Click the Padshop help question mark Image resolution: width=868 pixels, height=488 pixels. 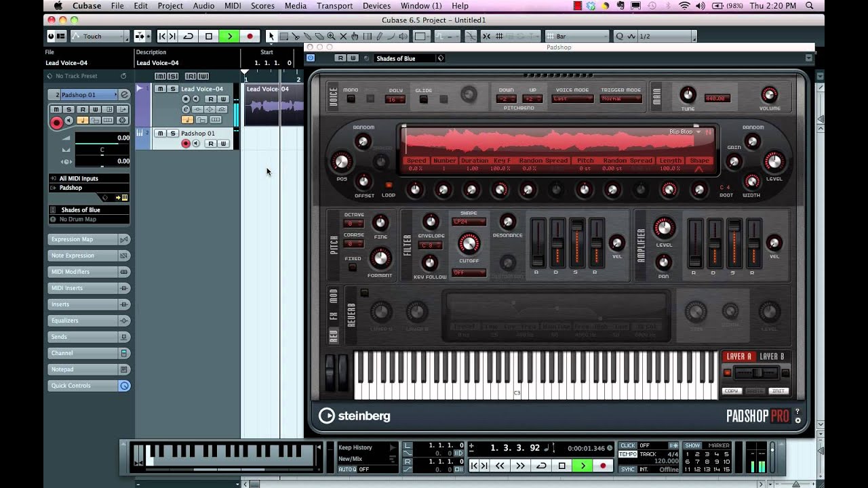797,411
